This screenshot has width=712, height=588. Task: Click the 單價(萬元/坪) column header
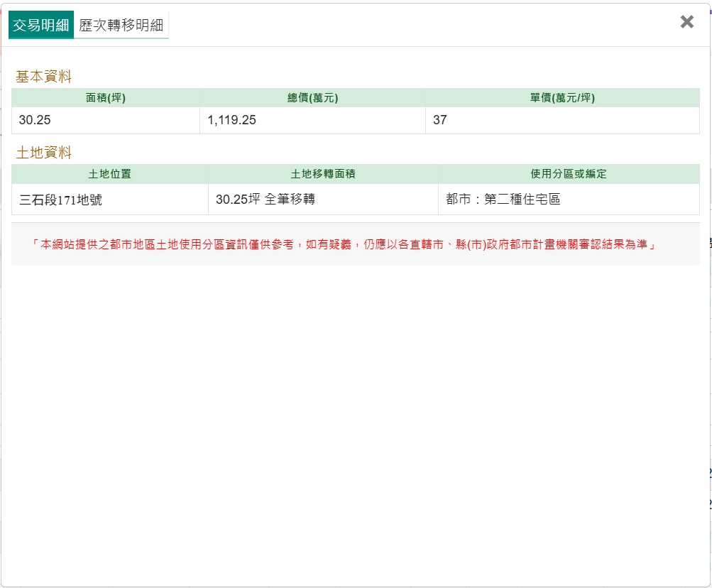point(562,98)
